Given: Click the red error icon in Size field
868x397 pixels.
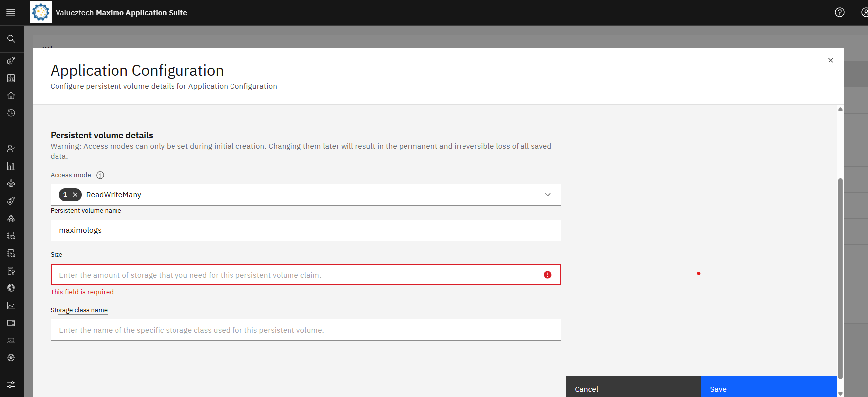Looking at the screenshot, I should pos(547,275).
